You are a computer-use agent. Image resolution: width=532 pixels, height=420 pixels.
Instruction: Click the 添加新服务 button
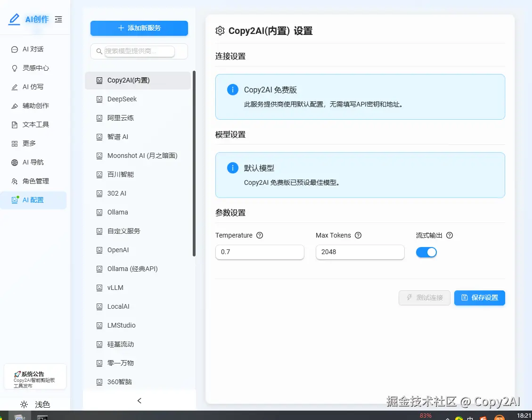[x=139, y=28]
